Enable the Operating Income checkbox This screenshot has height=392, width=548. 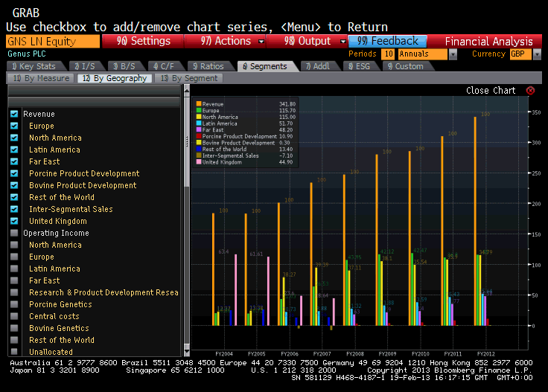(x=14, y=234)
